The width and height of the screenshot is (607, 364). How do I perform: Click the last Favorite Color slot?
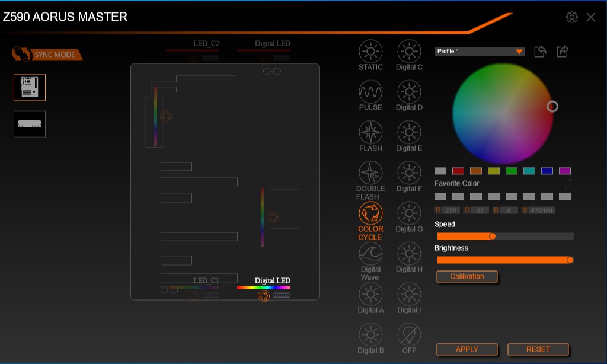(565, 196)
